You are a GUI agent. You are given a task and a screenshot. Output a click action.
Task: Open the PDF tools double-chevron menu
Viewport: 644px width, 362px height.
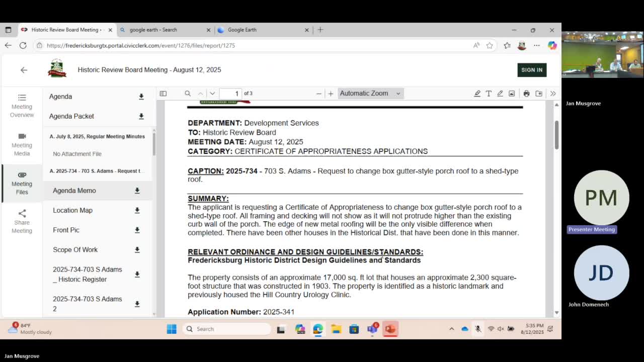tap(552, 94)
